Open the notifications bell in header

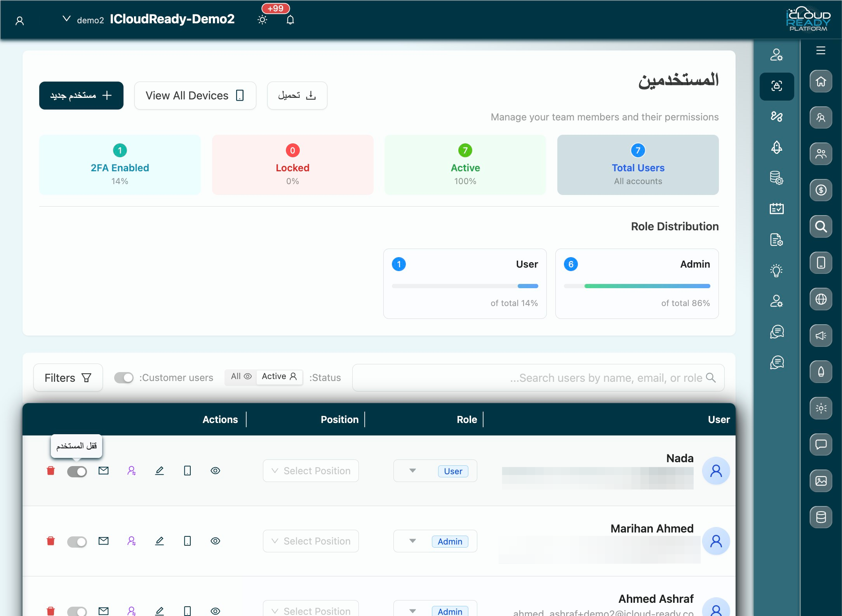[x=290, y=20]
